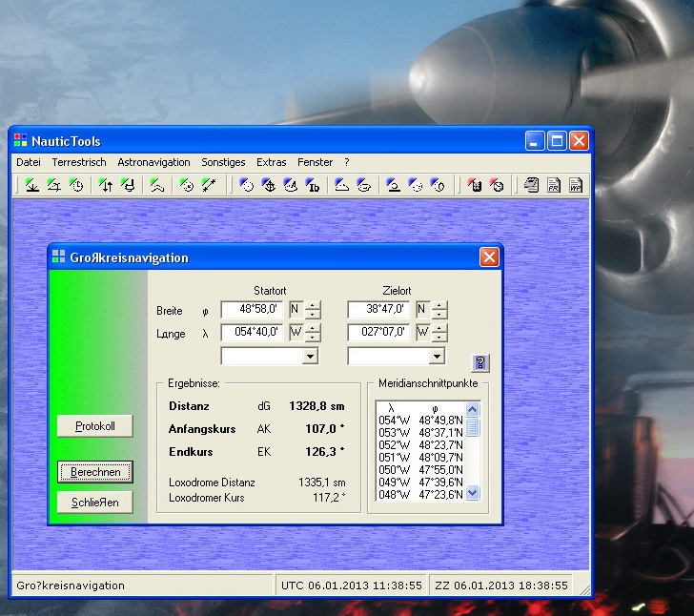This screenshot has height=616, width=694.
Task: Open the Astronavigation menu
Action: pos(153,162)
